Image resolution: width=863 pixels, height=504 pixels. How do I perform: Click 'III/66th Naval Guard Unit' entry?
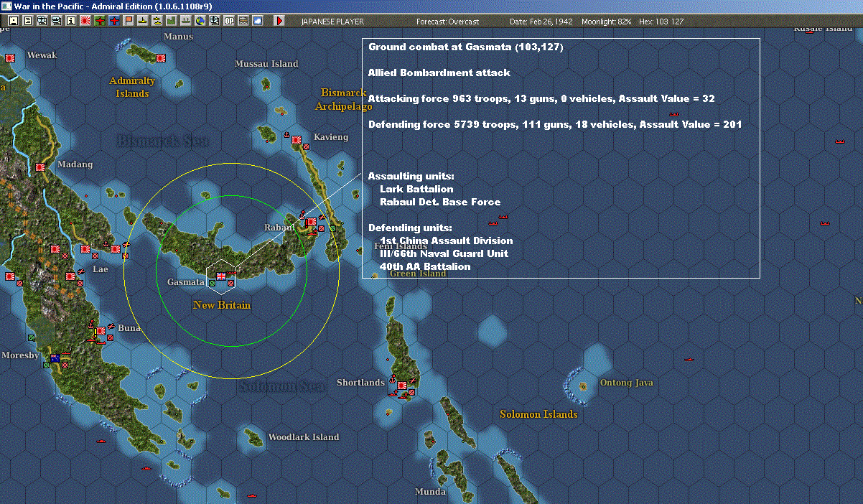(x=444, y=253)
